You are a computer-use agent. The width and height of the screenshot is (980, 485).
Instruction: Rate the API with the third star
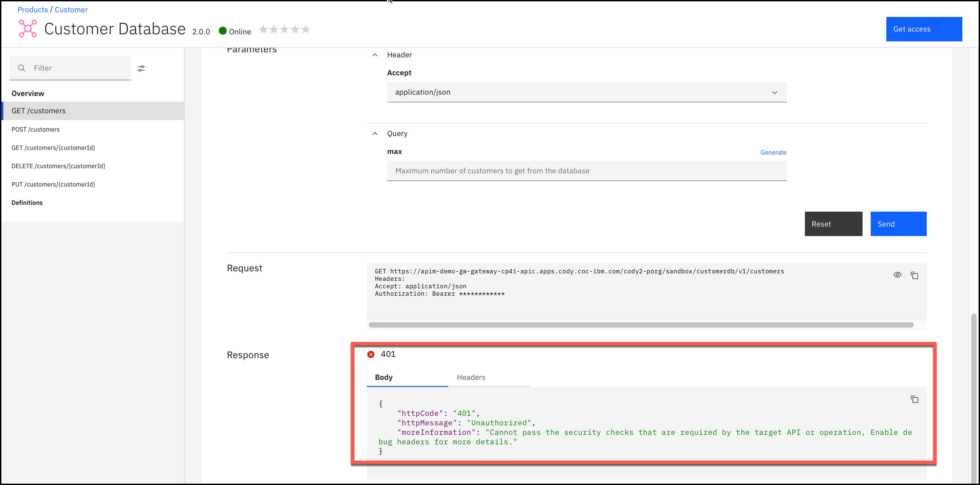pos(285,29)
